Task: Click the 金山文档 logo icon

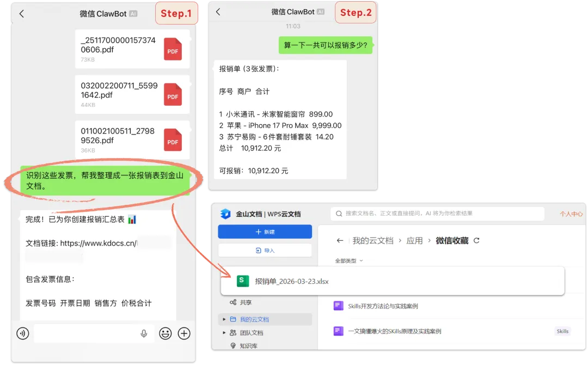Action: pos(226,213)
